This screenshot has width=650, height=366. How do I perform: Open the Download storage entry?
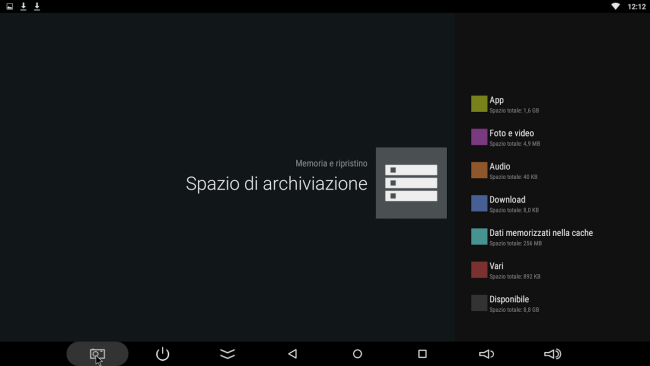(552, 204)
